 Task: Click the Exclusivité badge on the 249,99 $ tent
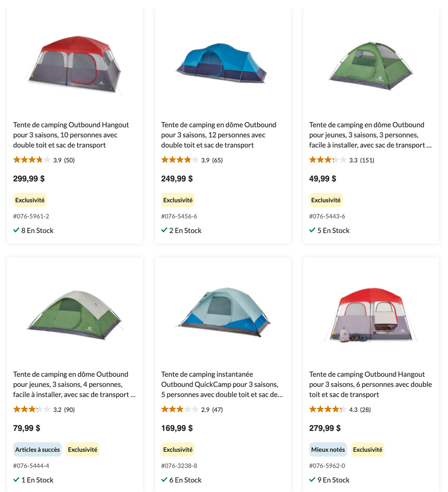178,200
